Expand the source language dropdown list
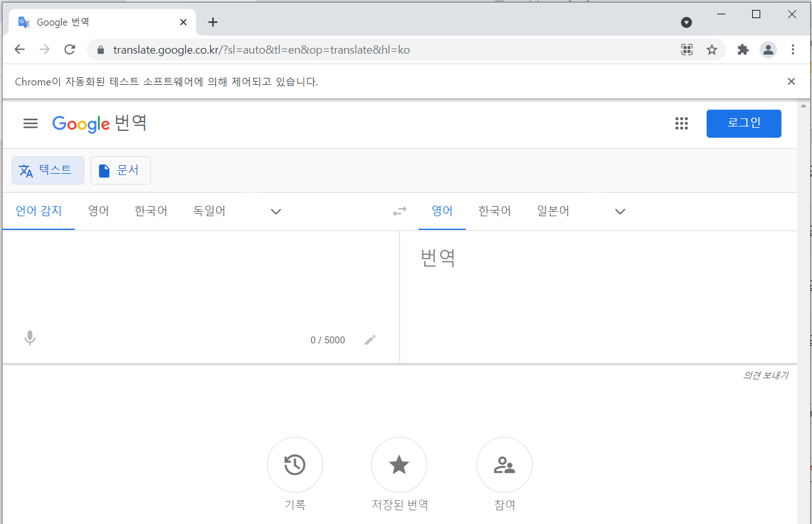 276,211
